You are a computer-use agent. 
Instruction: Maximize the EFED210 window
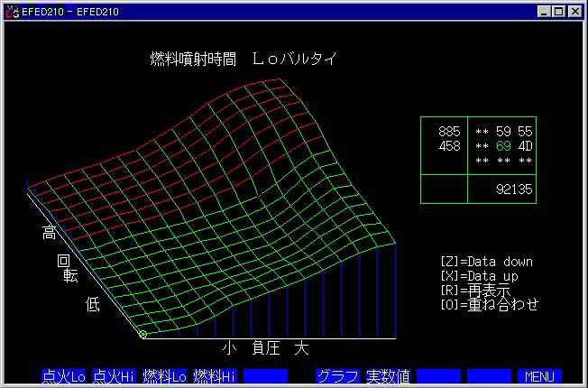tap(558, 11)
